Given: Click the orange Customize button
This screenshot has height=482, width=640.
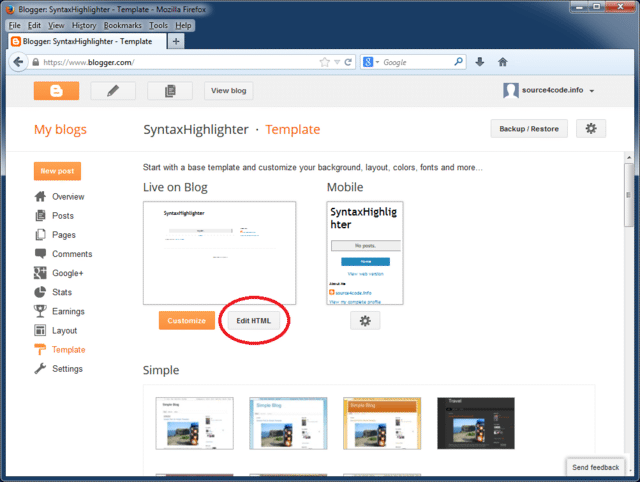Looking at the screenshot, I should [x=187, y=321].
